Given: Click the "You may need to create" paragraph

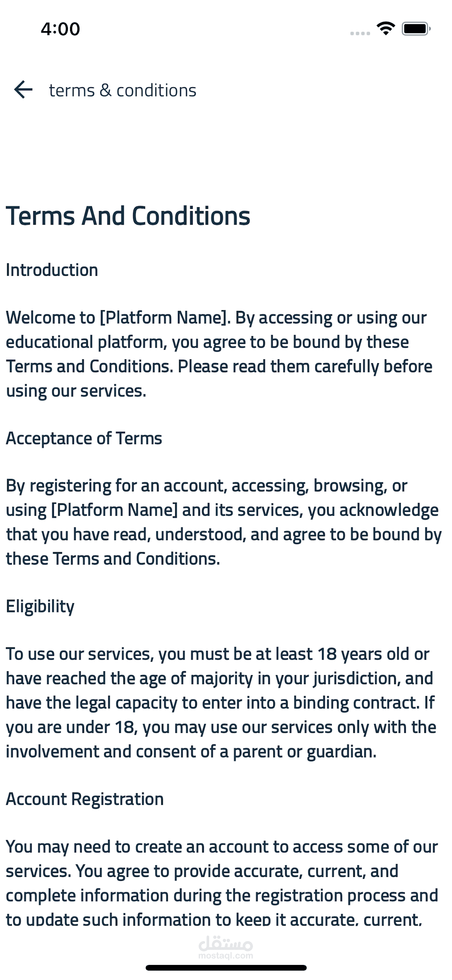Looking at the screenshot, I should (x=222, y=883).
